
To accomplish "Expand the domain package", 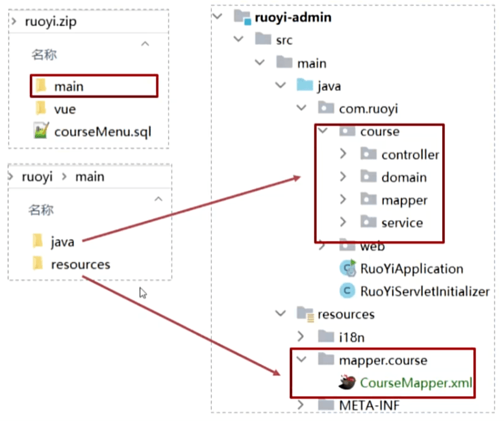I will 343,177.
